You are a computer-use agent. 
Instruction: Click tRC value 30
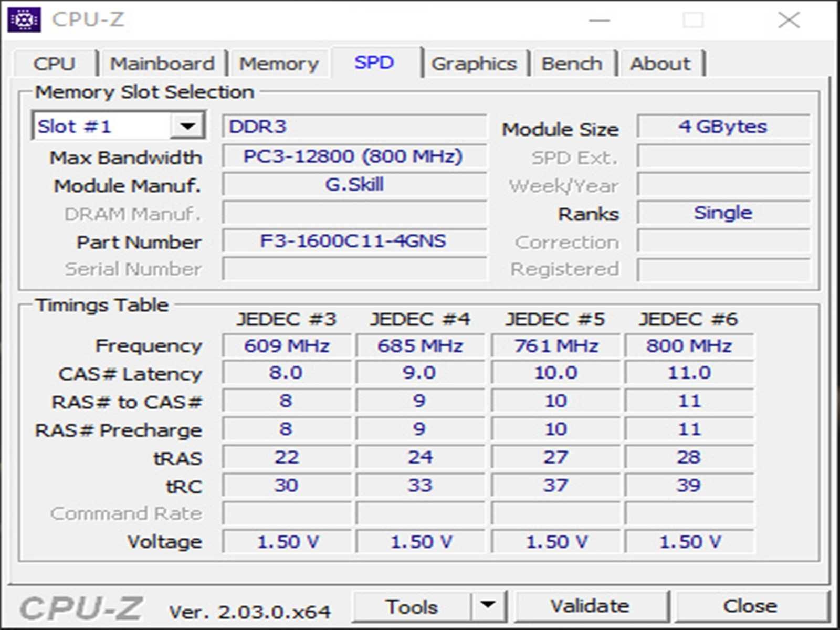(287, 485)
